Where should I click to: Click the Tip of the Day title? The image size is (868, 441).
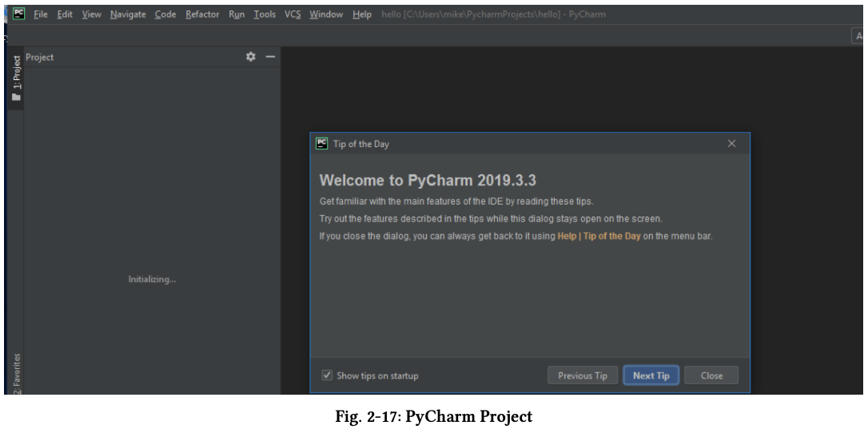click(x=361, y=144)
